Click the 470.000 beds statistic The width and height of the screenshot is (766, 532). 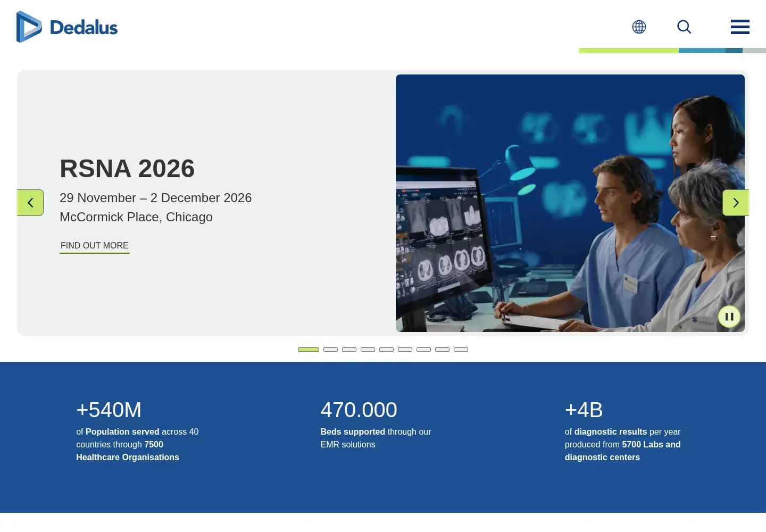(359, 410)
